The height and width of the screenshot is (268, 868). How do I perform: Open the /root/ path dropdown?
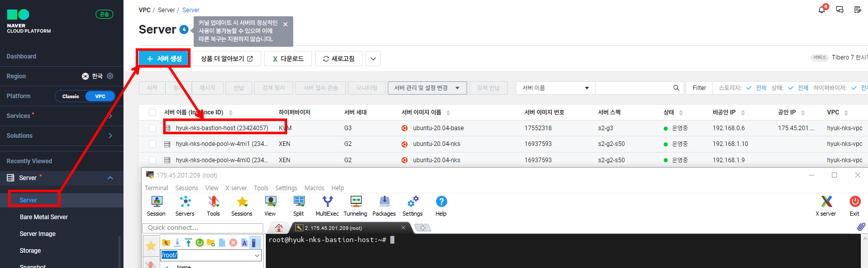click(257, 255)
